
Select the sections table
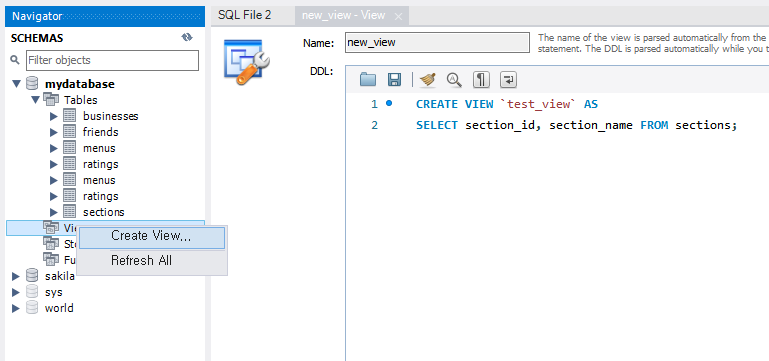tap(103, 212)
